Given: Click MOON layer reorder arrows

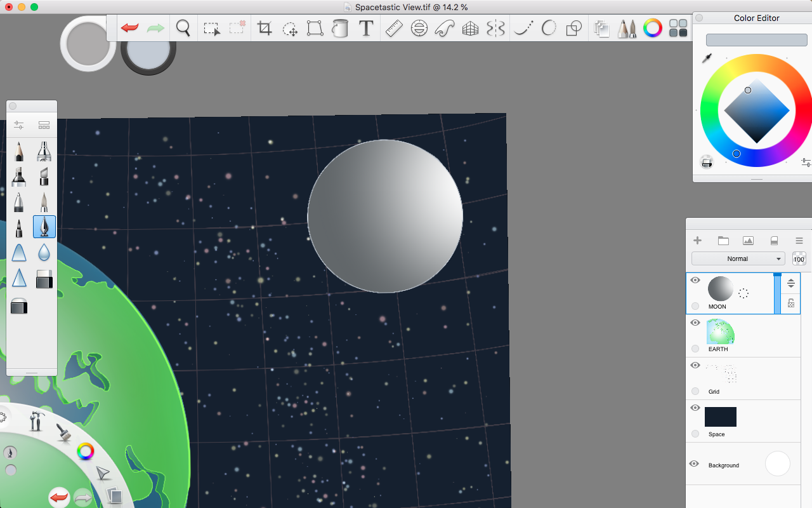Looking at the screenshot, I should click(x=791, y=283).
